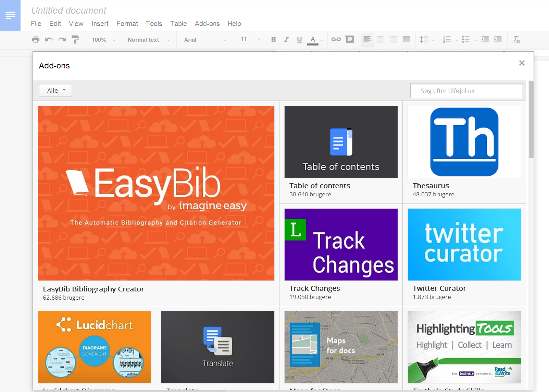Click the undo arrow icon
This screenshot has height=392, width=549.
(49, 40)
